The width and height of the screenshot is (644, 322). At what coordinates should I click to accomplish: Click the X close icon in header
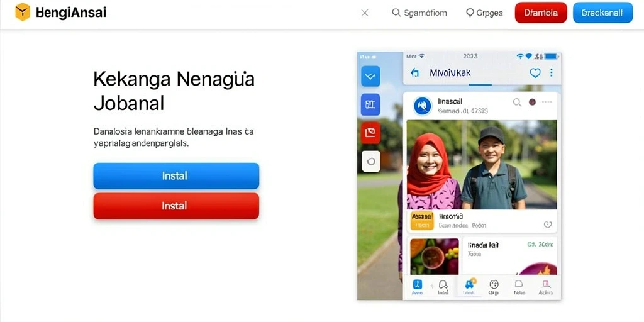click(x=364, y=13)
